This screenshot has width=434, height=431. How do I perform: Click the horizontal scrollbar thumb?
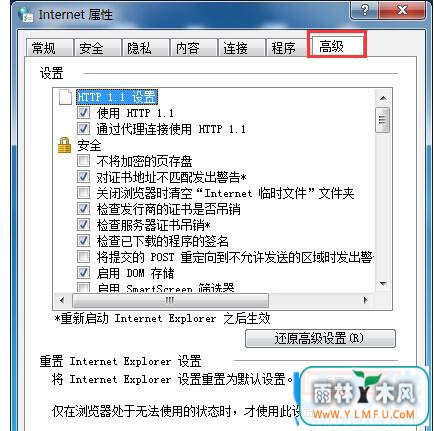(x=170, y=300)
